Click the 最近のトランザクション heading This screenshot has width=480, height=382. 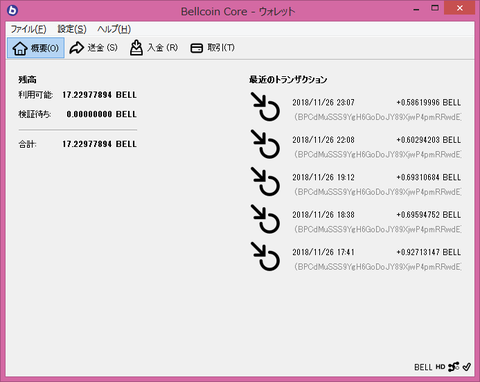288,79
